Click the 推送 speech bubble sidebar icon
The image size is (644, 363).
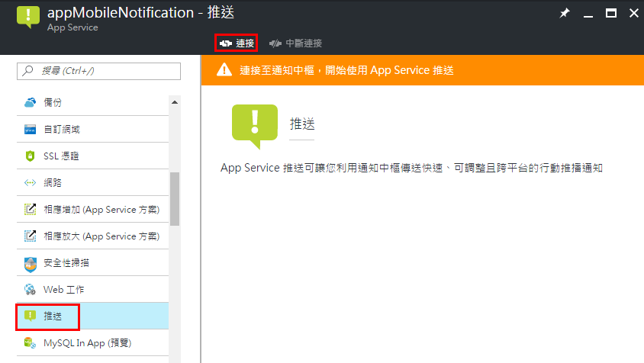point(30,316)
